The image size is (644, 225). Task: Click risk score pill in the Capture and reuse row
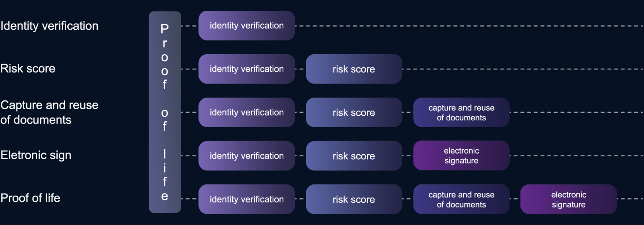tap(354, 112)
